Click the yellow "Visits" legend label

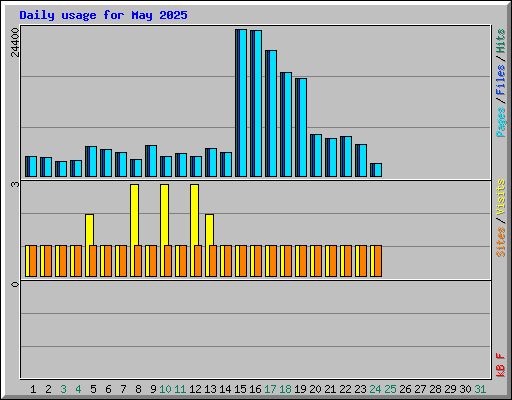[x=500, y=197]
